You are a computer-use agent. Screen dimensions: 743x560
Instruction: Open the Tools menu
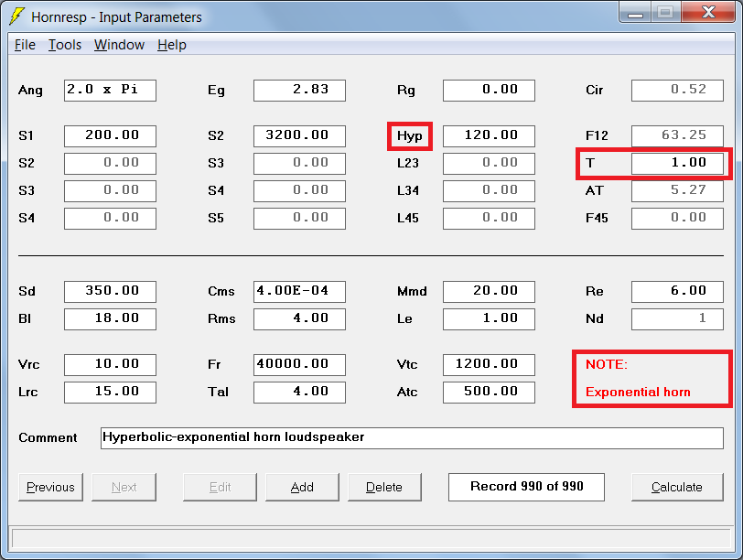65,45
